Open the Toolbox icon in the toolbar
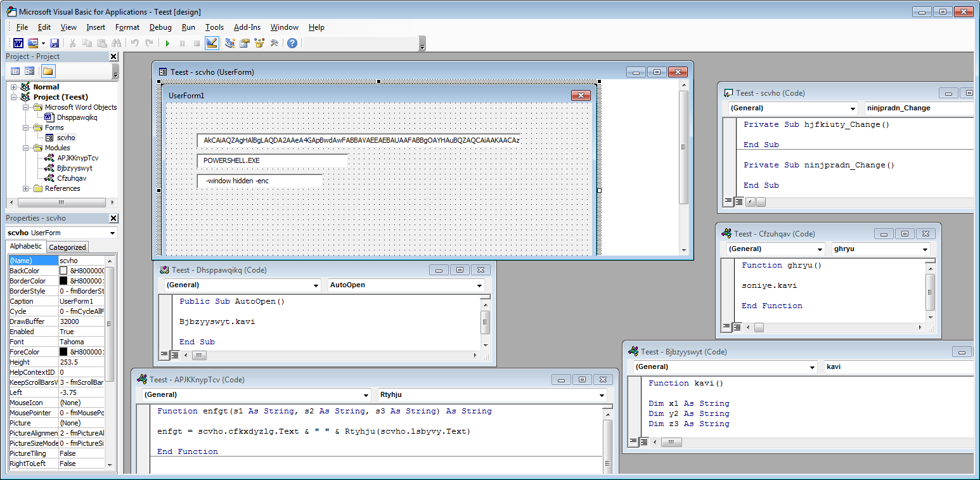The height and width of the screenshot is (480, 980). (274, 43)
